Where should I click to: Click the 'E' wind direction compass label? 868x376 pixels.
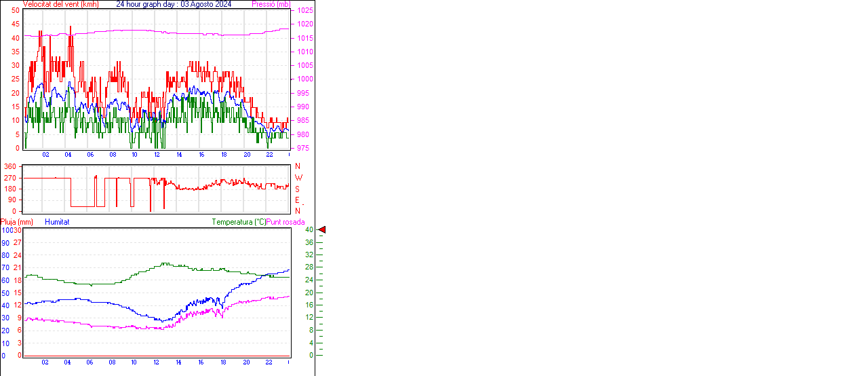(297, 200)
